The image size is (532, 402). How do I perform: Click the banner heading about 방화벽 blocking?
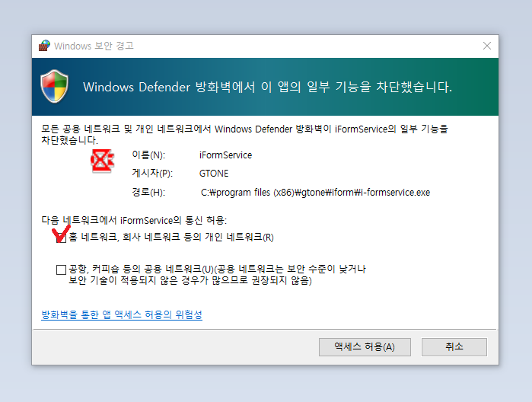pos(267,87)
